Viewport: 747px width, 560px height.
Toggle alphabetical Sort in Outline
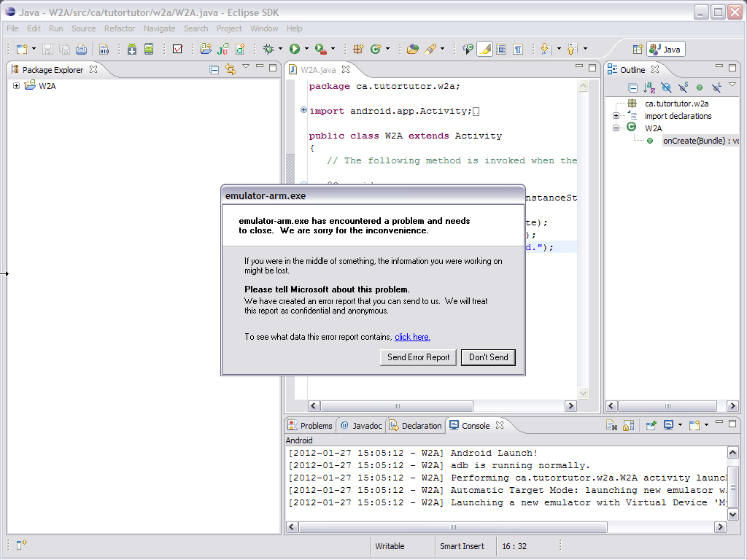point(649,87)
